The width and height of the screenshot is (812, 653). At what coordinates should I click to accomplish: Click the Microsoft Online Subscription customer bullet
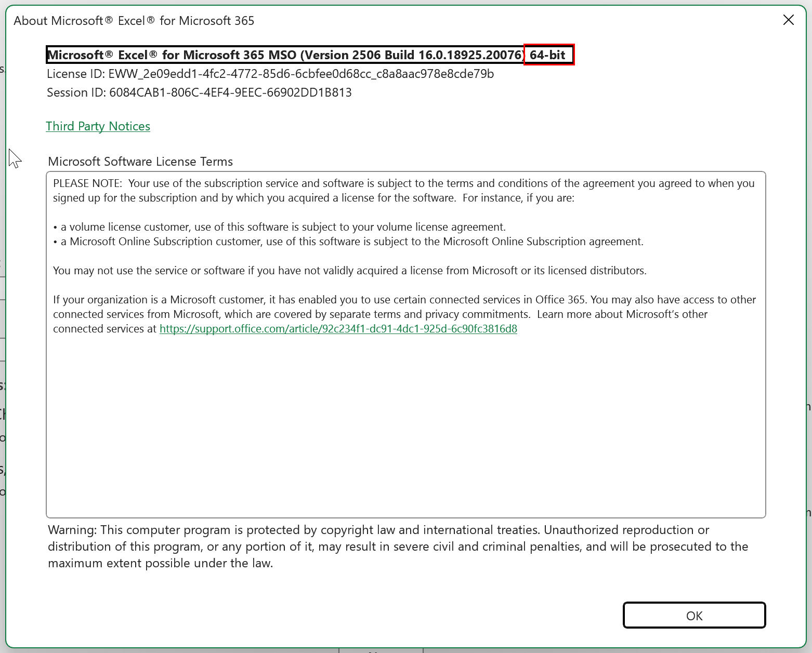(x=348, y=242)
